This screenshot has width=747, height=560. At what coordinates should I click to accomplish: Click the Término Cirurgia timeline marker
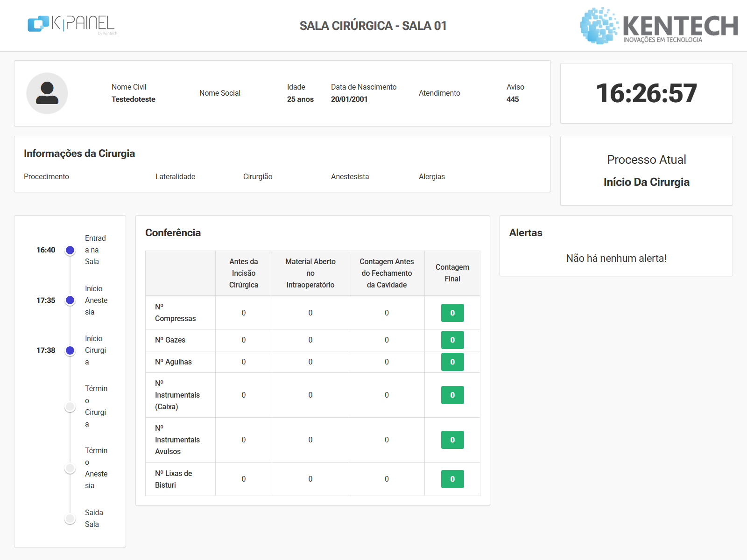tap(70, 406)
